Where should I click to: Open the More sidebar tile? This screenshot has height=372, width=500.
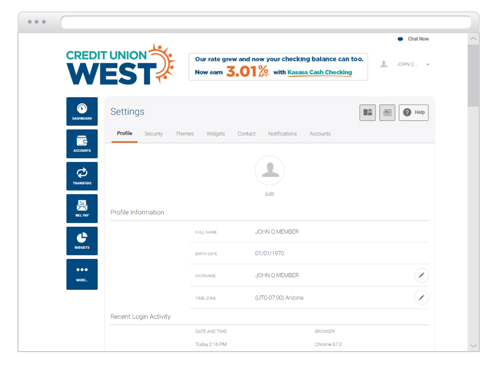pos(82,274)
